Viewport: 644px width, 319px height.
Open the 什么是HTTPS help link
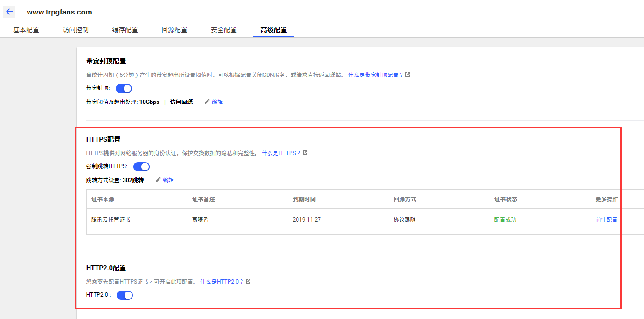point(281,153)
